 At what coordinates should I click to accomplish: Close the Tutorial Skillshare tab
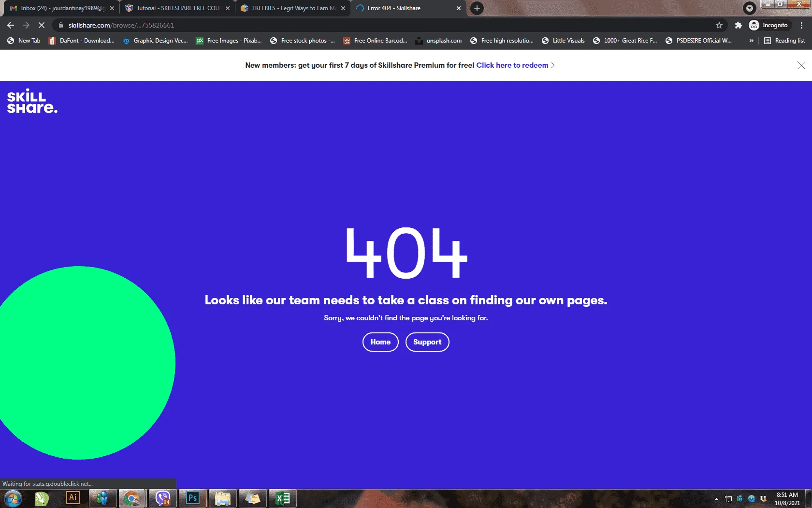pos(228,8)
